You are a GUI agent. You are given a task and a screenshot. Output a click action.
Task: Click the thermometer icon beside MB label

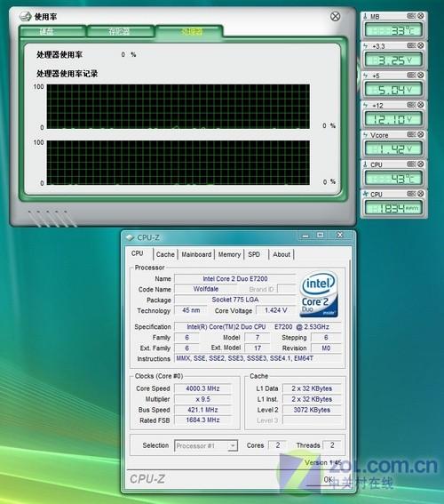pyautogui.click(x=365, y=16)
